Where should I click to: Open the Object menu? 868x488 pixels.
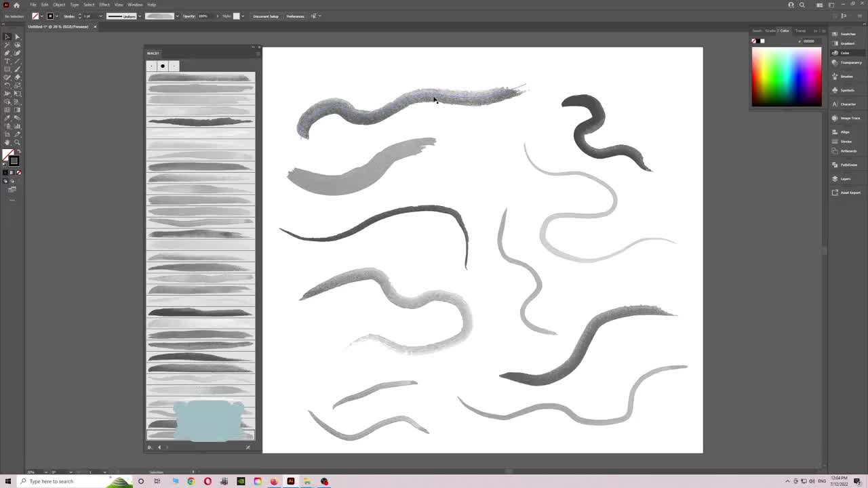tap(59, 5)
